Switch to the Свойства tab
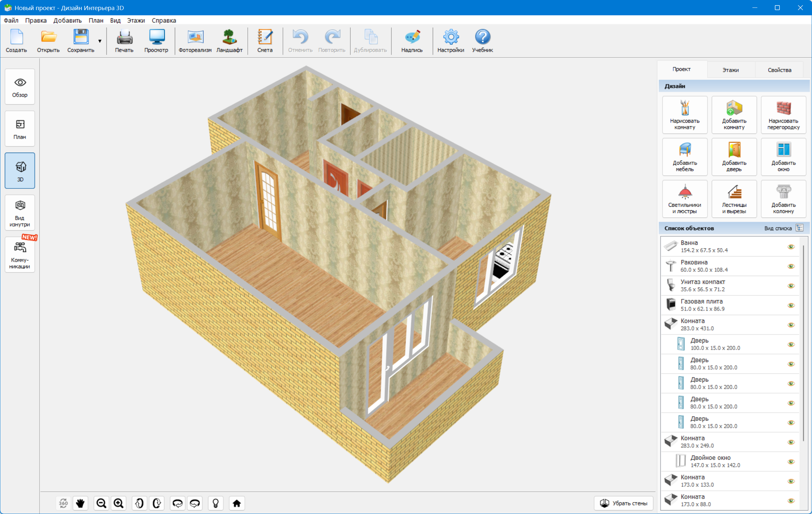The height and width of the screenshot is (514, 812). coord(779,70)
